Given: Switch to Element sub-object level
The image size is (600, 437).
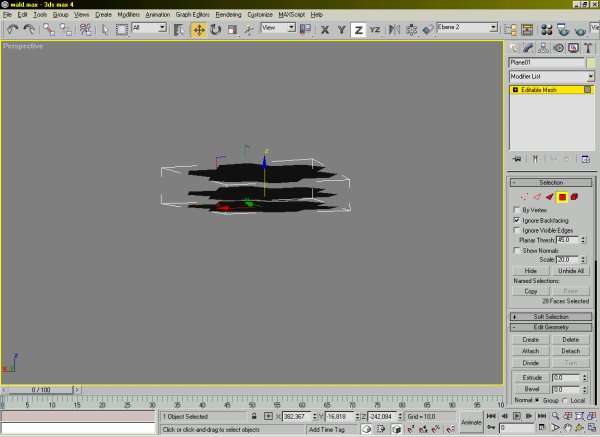Looking at the screenshot, I should [x=574, y=197].
